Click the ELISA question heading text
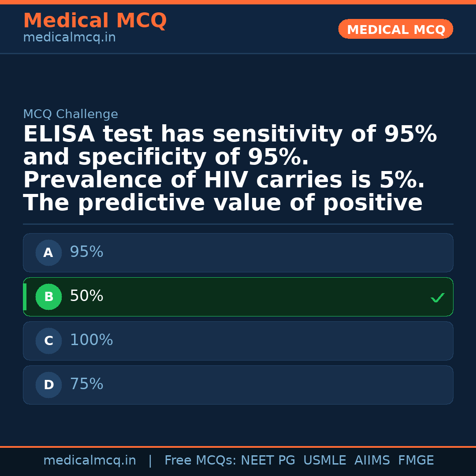476x476 pixels. tap(229, 169)
